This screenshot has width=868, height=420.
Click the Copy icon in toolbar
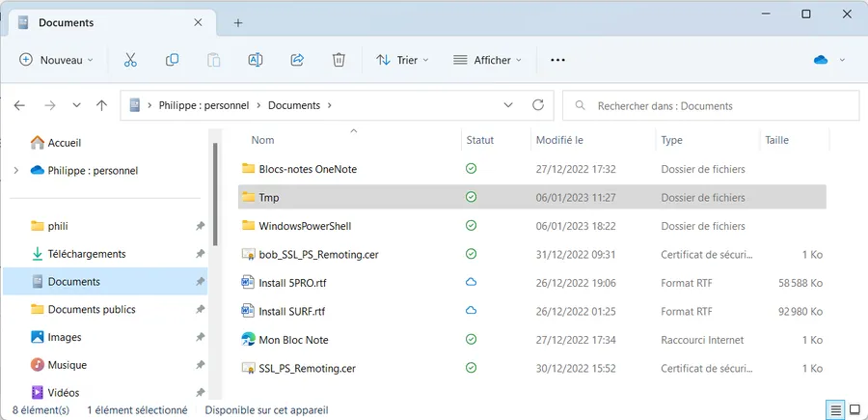click(x=173, y=60)
